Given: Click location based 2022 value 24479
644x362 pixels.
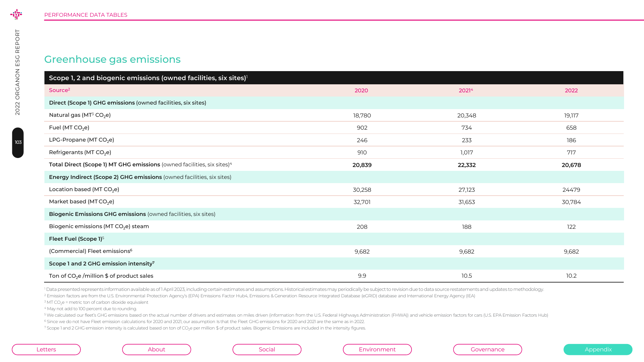Looking at the screenshot, I should [x=571, y=190].
